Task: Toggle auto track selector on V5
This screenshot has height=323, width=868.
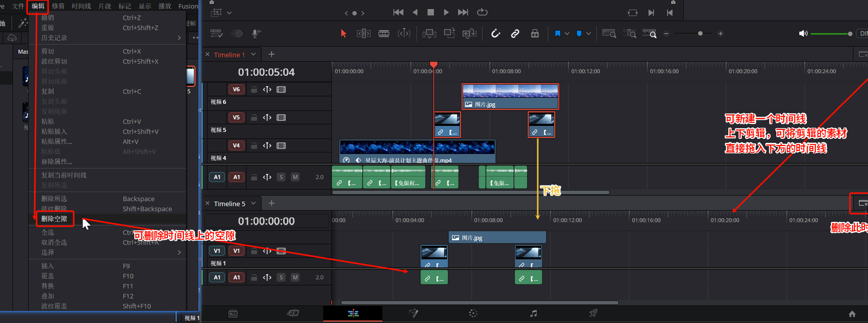Action: pos(267,117)
